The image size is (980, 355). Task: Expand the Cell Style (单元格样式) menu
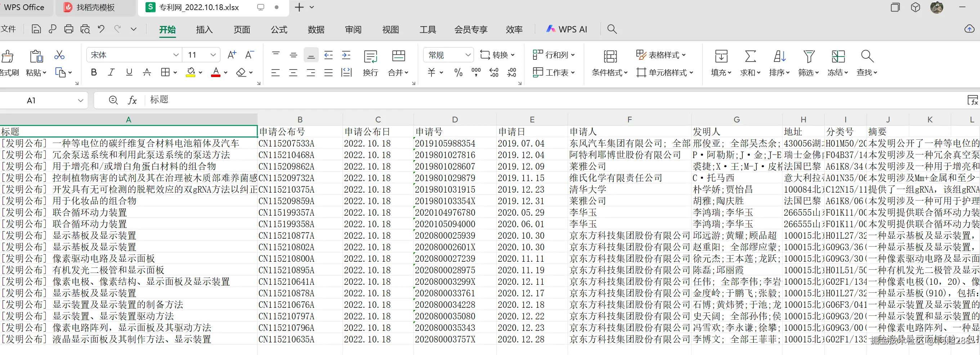pos(665,72)
